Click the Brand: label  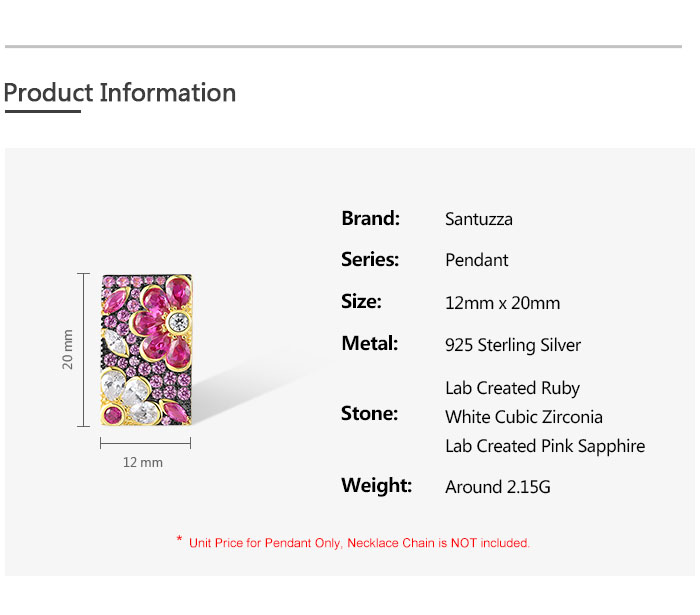pyautogui.click(x=370, y=218)
